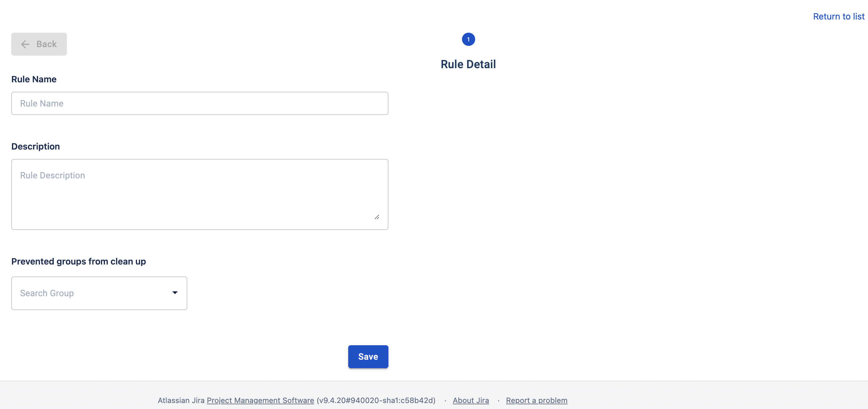Image resolution: width=868 pixels, height=409 pixels.
Task: Open the About Jira link
Action: click(470, 400)
